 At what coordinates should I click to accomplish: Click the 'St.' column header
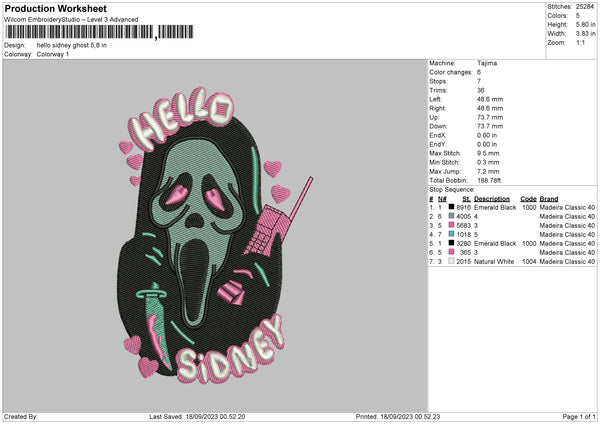[x=466, y=199]
